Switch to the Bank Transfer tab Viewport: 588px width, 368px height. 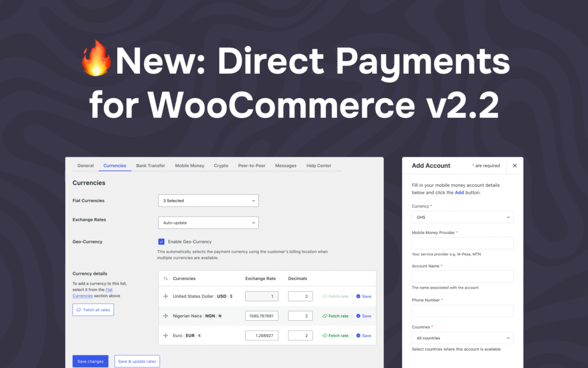(150, 166)
